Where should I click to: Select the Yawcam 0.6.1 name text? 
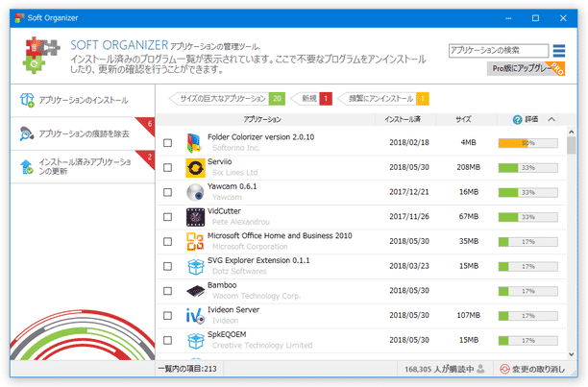click(x=233, y=186)
